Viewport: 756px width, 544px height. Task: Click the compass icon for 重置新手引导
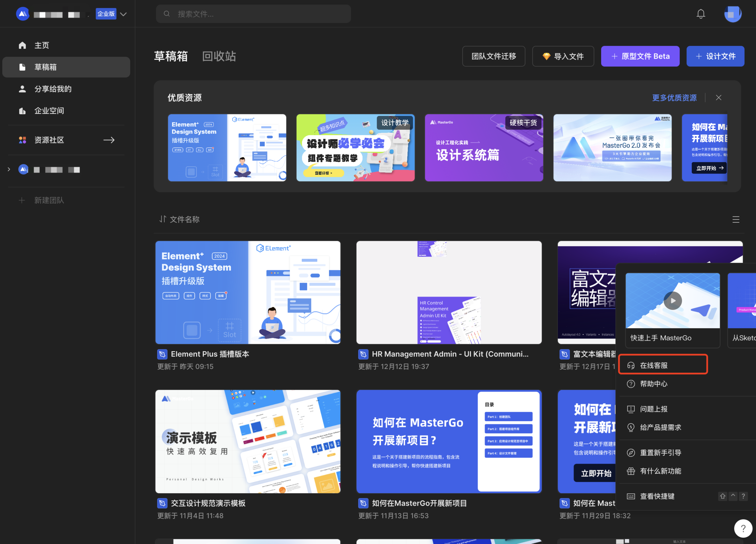click(x=631, y=453)
